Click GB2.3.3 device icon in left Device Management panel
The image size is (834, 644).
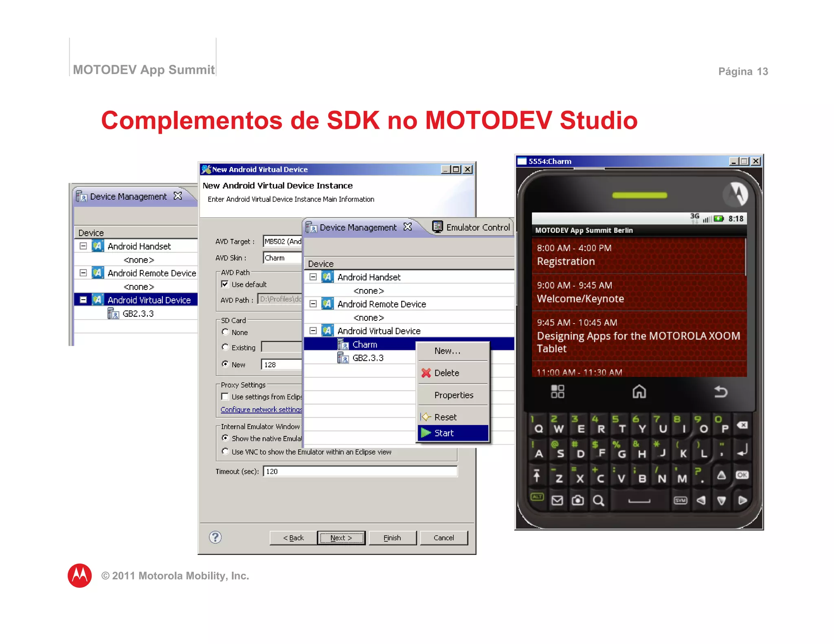click(113, 313)
